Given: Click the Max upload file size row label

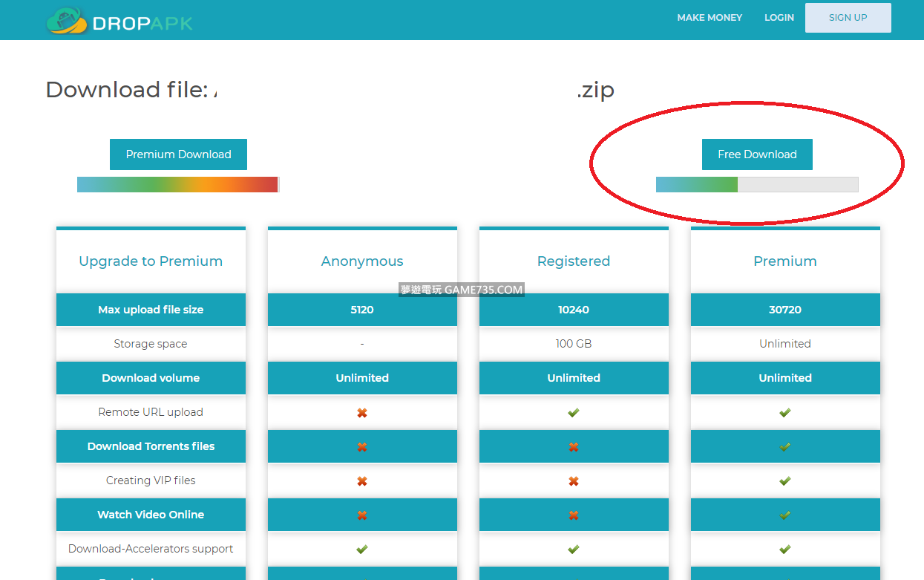Looking at the screenshot, I should tap(151, 310).
